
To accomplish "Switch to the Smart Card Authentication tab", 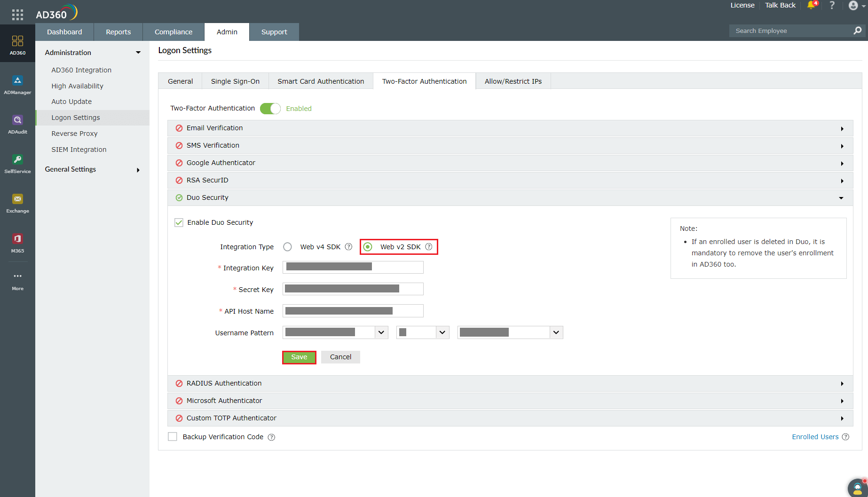I will point(321,81).
